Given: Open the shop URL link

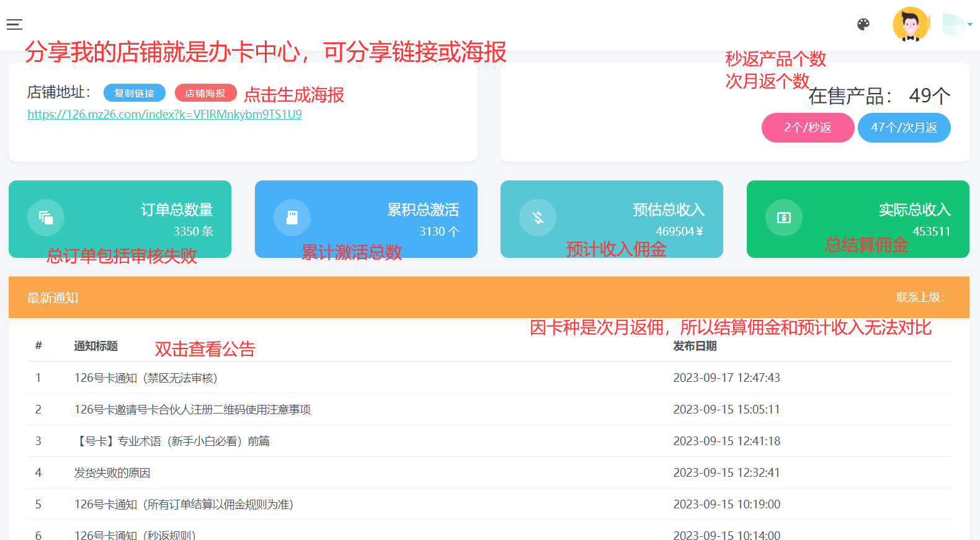Looking at the screenshot, I should click(164, 115).
